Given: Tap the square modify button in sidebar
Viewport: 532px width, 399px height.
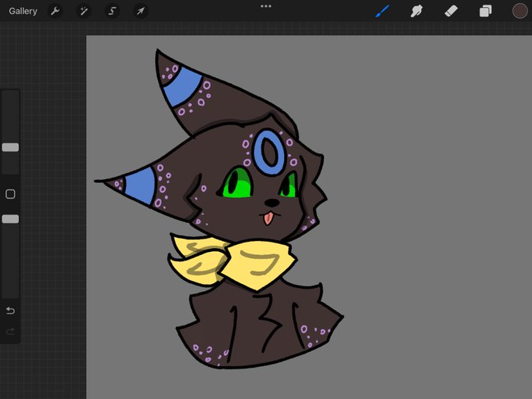Looking at the screenshot, I should pos(10,194).
